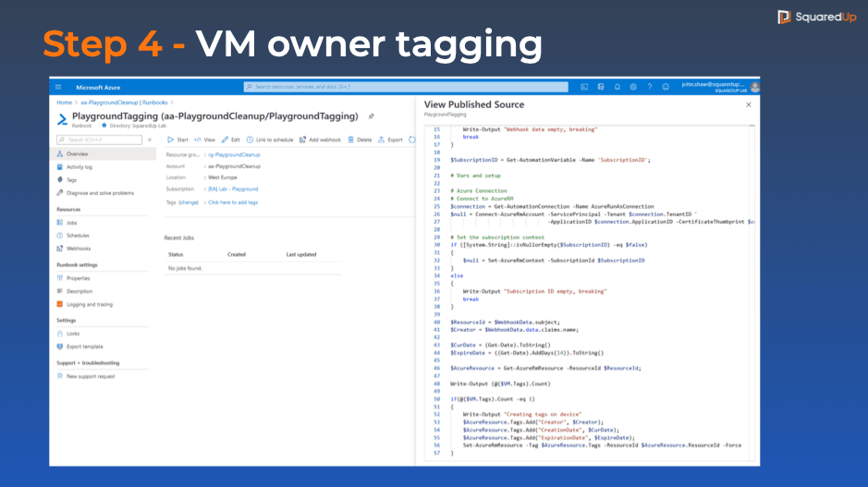
Task: Pin the PlaygroundTagging blade
Action: [x=371, y=116]
